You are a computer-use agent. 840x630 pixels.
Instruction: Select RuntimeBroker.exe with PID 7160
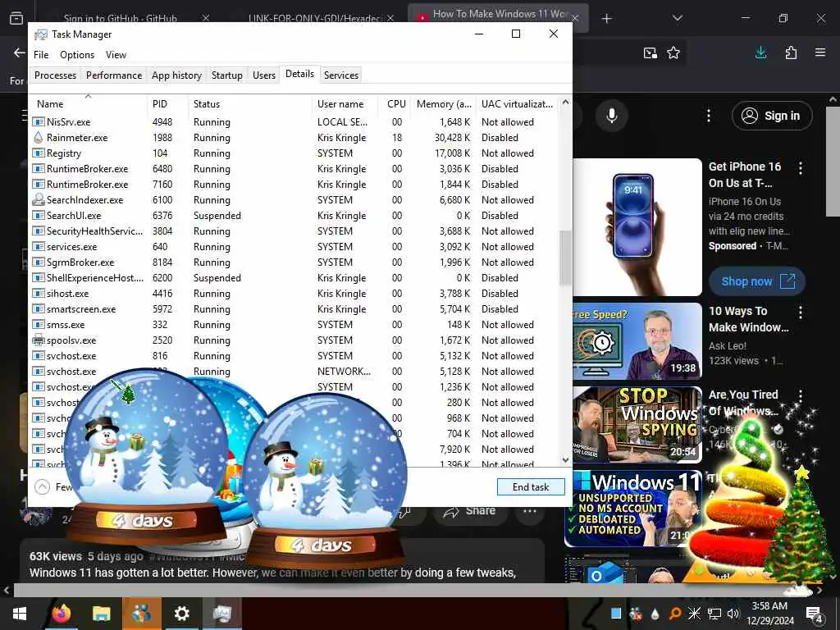tap(294, 185)
